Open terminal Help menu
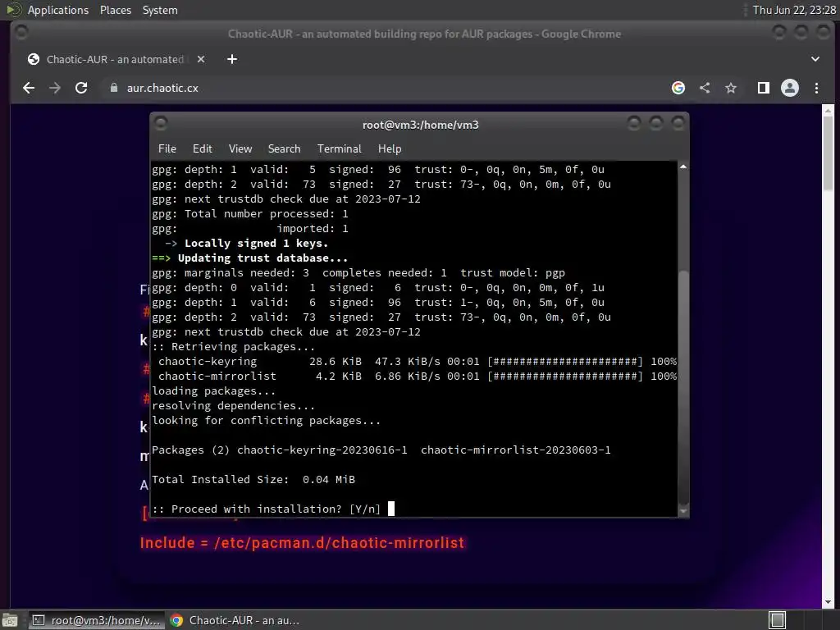Image resolution: width=840 pixels, height=630 pixels. 390,149
